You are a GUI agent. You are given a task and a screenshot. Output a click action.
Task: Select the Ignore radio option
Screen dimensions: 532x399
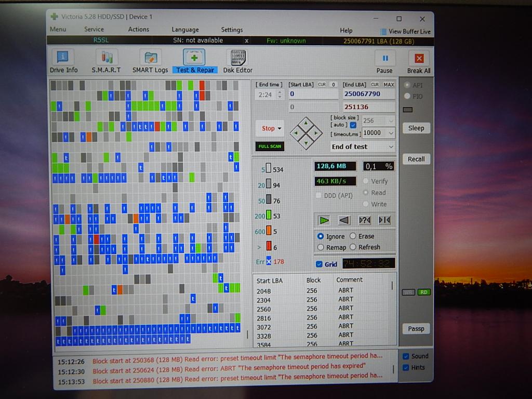(321, 236)
